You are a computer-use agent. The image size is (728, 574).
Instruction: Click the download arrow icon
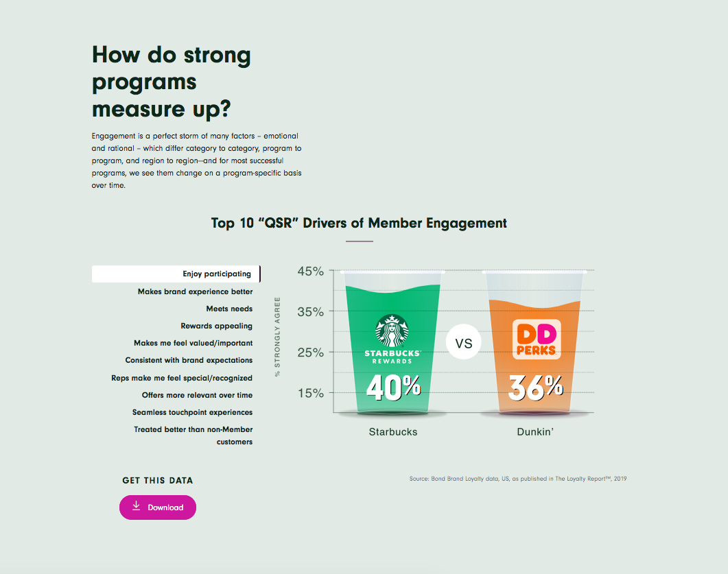136,506
